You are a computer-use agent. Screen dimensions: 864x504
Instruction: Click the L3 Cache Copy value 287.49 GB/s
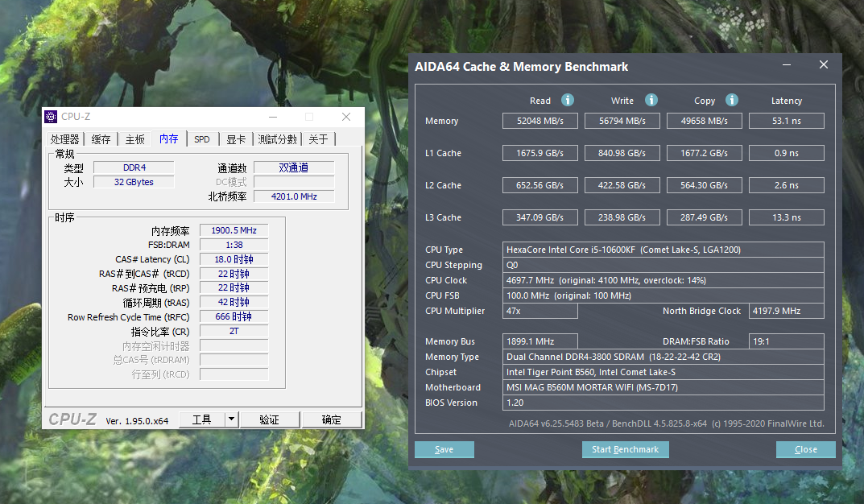pyautogui.click(x=705, y=217)
